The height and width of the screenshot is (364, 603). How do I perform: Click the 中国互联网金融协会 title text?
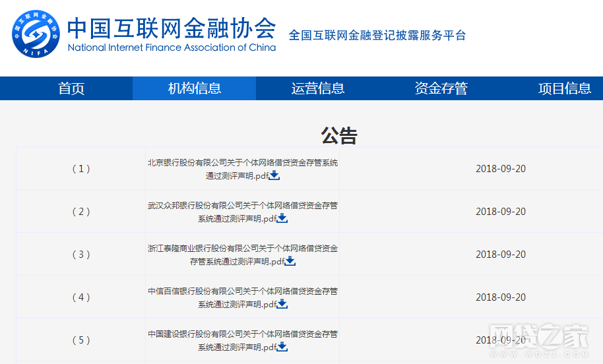point(172,28)
